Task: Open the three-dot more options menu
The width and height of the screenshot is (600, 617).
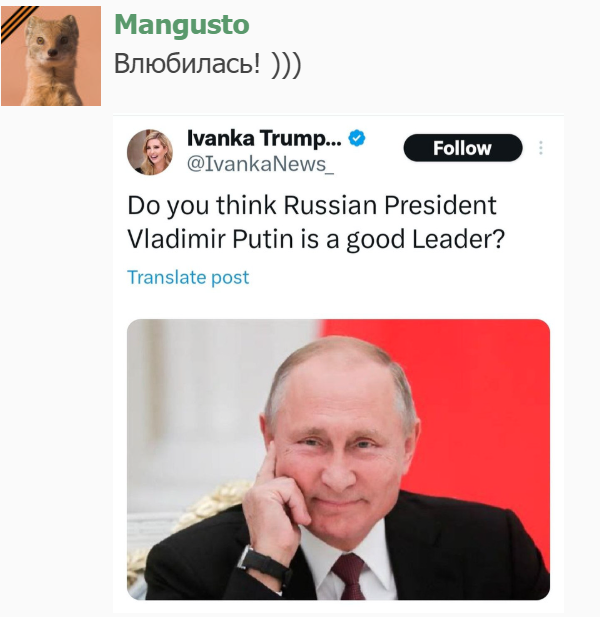Action: pyautogui.click(x=541, y=148)
